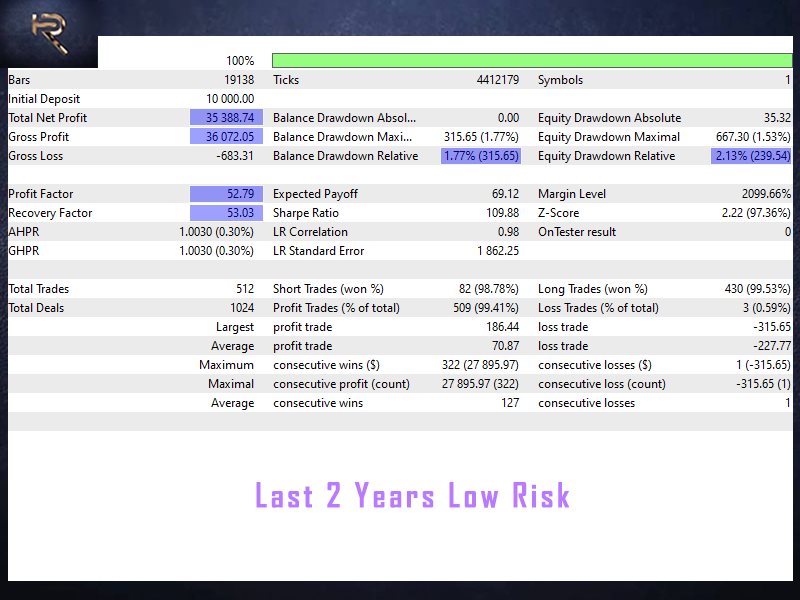Image resolution: width=800 pixels, height=600 pixels.
Task: Click Short Trades value 82 (98.78%)
Action: [489, 288]
